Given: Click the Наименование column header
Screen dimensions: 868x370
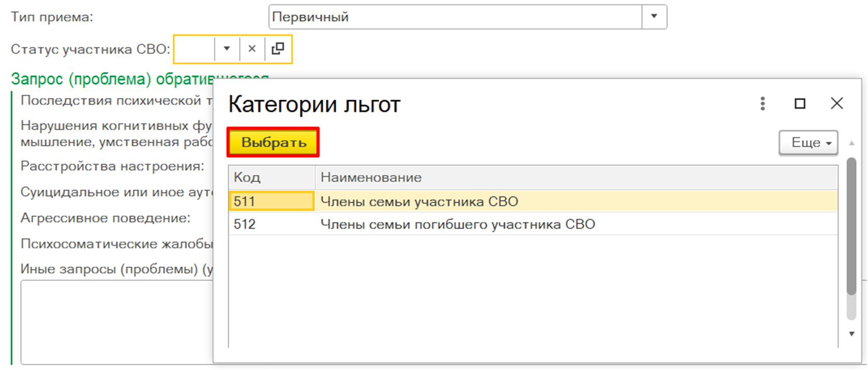Looking at the screenshot, I should pyautogui.click(x=576, y=177).
